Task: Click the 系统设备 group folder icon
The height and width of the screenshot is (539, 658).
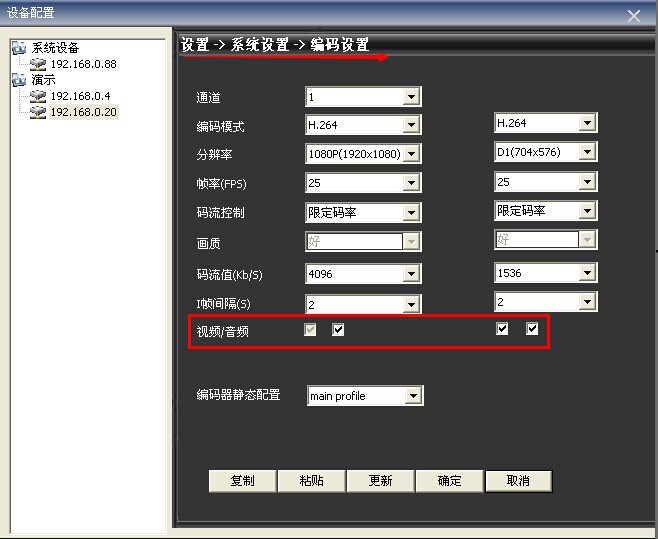Action: pos(19,47)
